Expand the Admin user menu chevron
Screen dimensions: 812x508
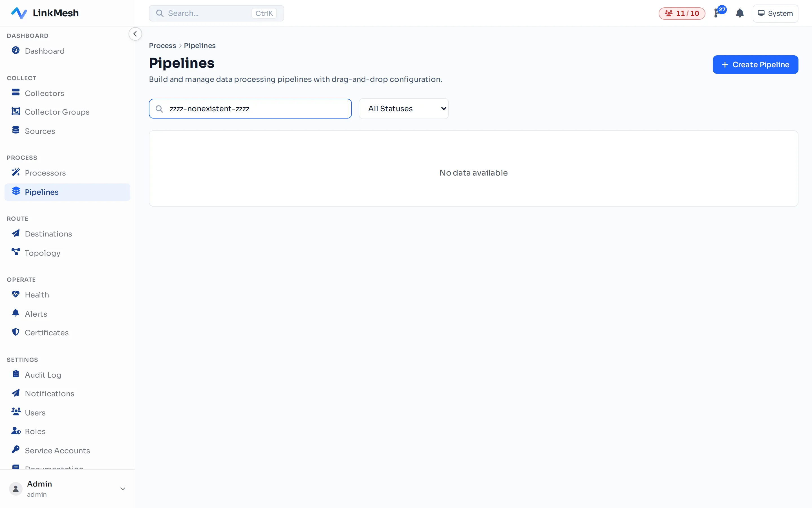(123, 489)
